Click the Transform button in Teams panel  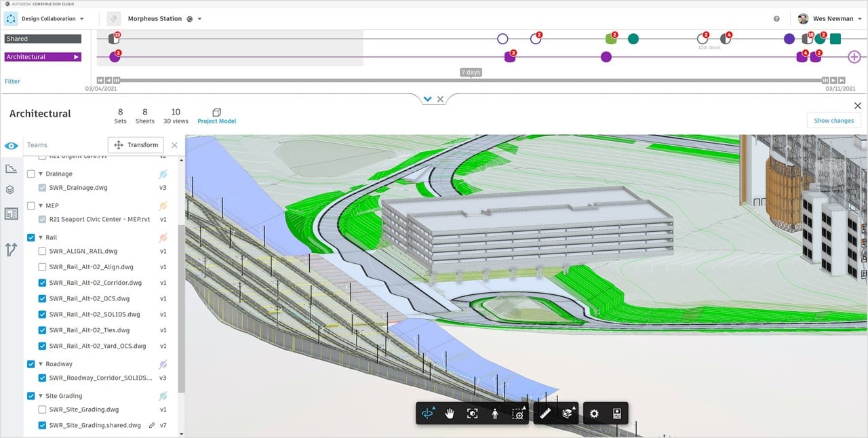click(x=135, y=144)
